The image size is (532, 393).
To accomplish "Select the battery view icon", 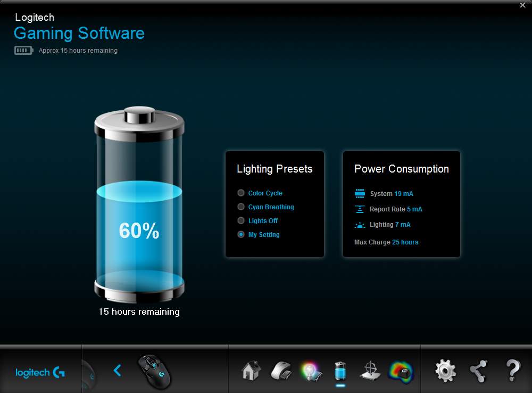I will (x=340, y=370).
